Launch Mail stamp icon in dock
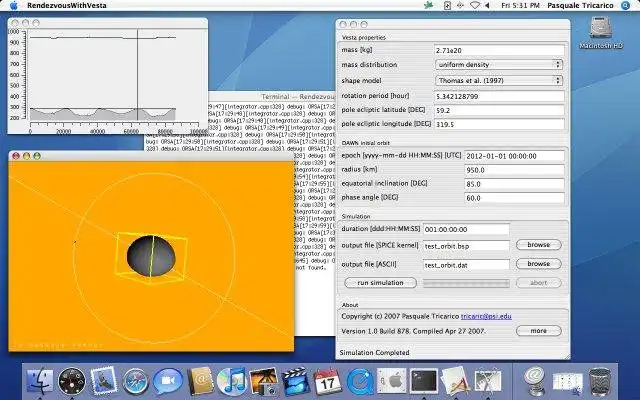640x400 pixels. point(104,381)
